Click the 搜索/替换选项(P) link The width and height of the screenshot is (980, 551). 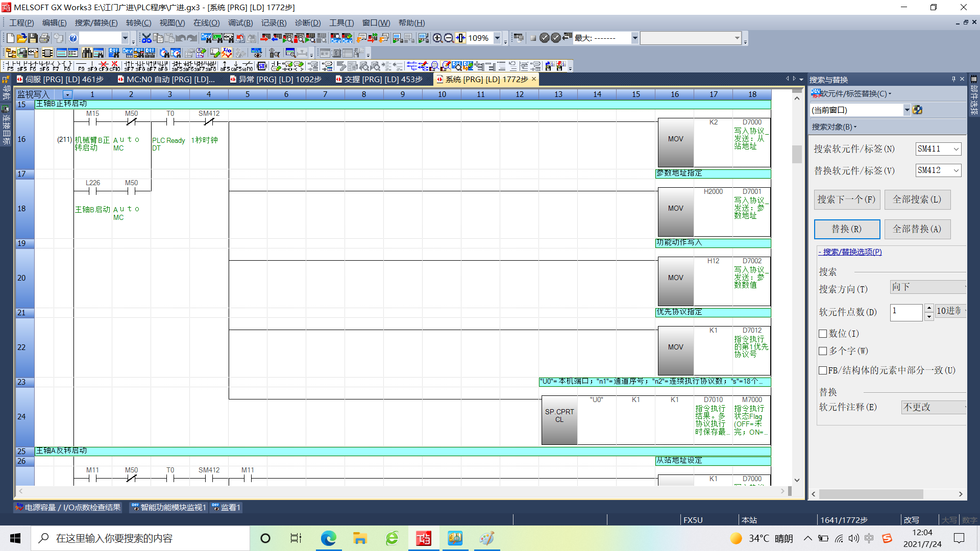click(x=850, y=252)
